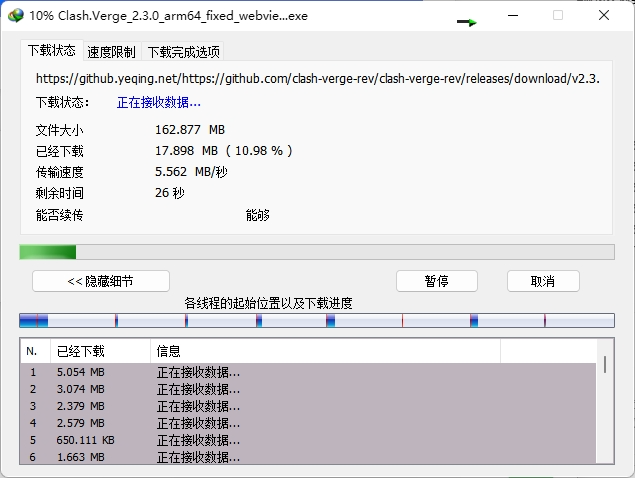
Task: Minimize the download progress window
Action: [513, 16]
